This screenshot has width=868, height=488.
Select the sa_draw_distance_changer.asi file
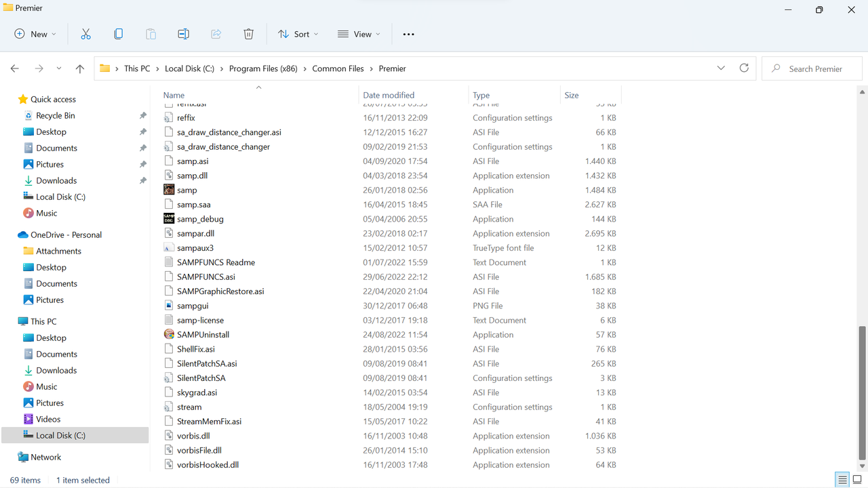[x=229, y=132]
